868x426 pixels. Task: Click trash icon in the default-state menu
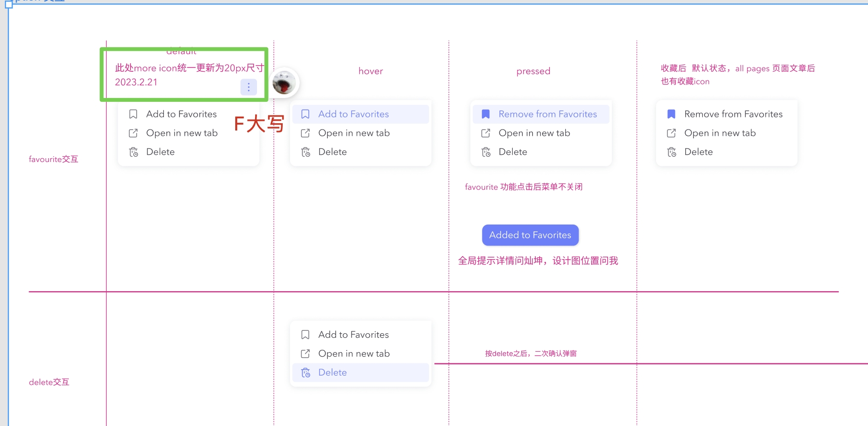133,152
